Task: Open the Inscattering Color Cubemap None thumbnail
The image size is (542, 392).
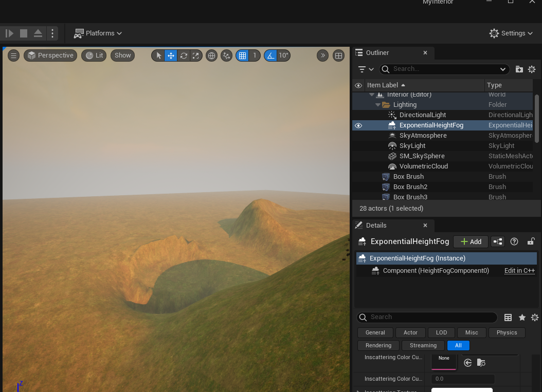Action: click(444, 362)
